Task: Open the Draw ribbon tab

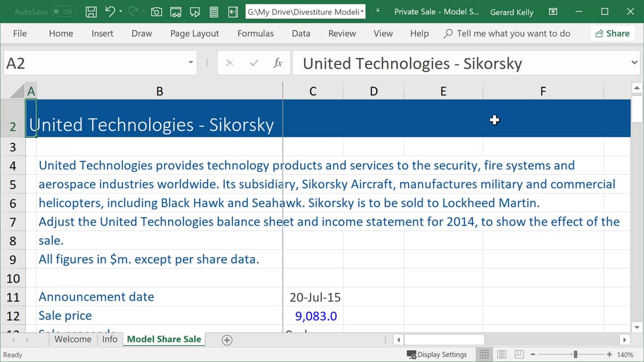Action: [142, 33]
